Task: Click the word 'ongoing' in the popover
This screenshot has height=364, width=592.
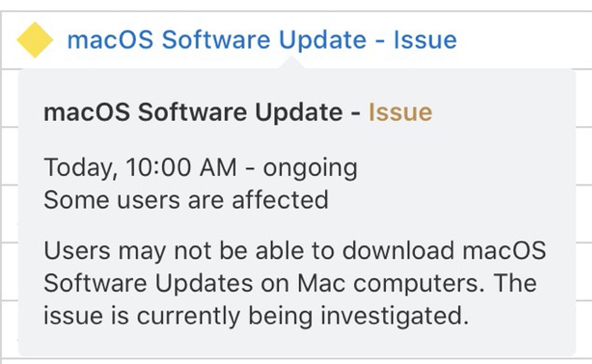Action: click(310, 167)
